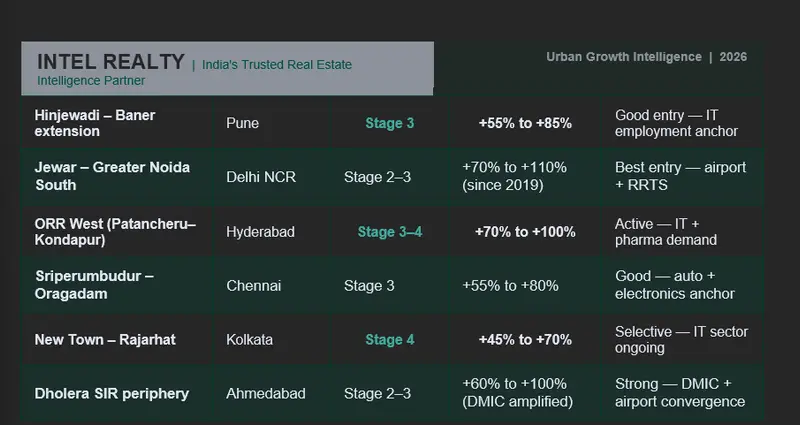Click the +55% to +85% appreciation value
Viewport: 800px width, 425px height.
525,123
